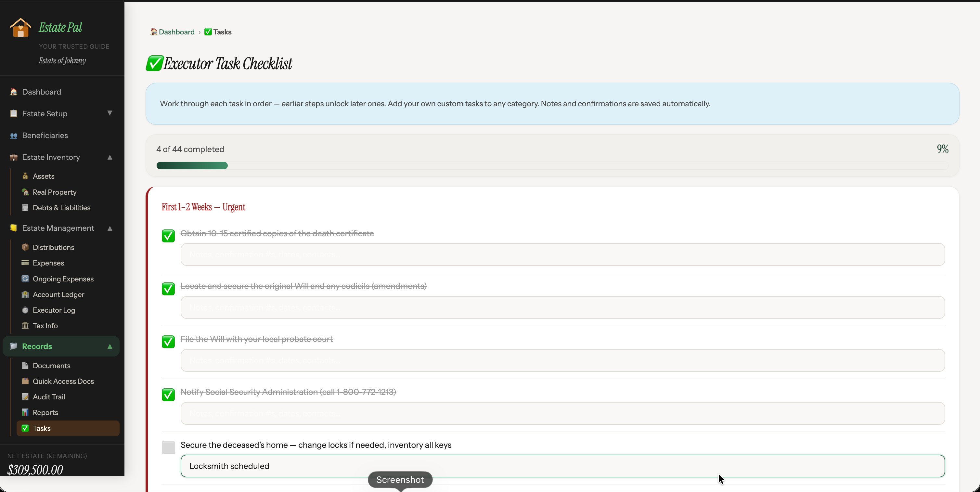The height and width of the screenshot is (492, 980).
Task: Open the Documents sidebar link
Action: [x=51, y=366]
